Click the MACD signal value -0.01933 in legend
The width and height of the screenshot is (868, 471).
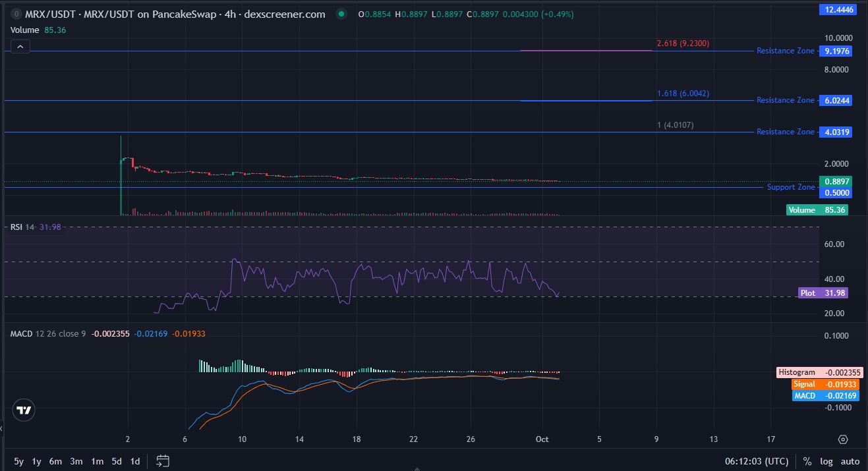click(x=188, y=334)
